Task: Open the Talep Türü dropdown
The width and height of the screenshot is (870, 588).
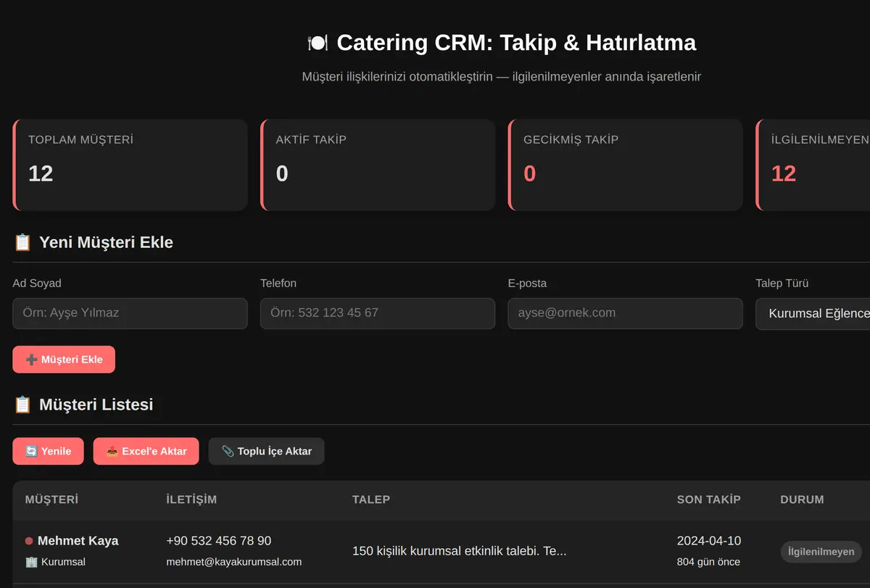Action: click(x=813, y=313)
